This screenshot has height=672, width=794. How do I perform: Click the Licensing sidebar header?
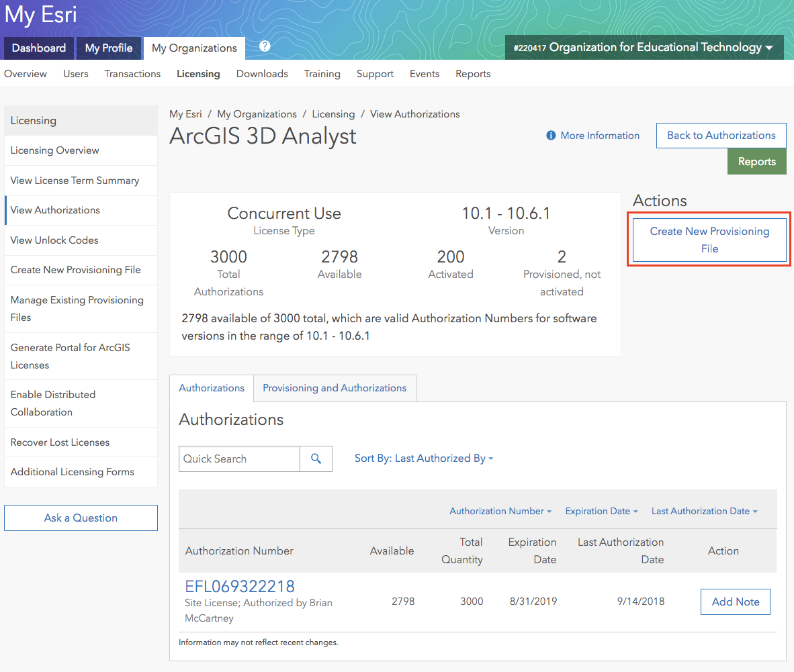(x=81, y=120)
